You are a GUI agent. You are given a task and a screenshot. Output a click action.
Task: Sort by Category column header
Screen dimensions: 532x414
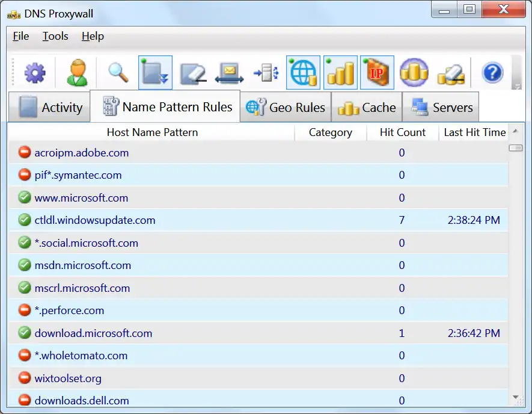(x=331, y=132)
